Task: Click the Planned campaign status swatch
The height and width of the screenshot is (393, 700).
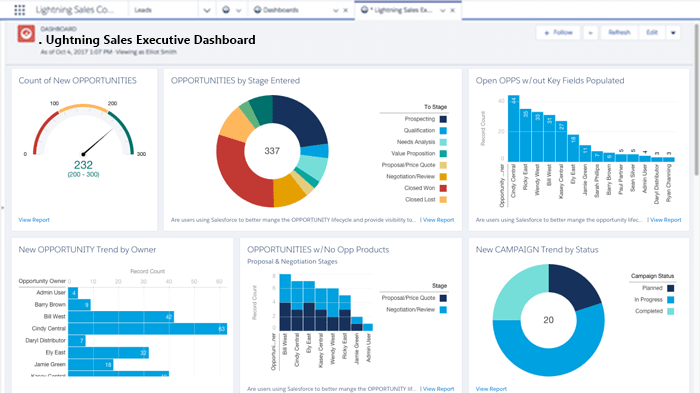Action: pyautogui.click(x=671, y=288)
